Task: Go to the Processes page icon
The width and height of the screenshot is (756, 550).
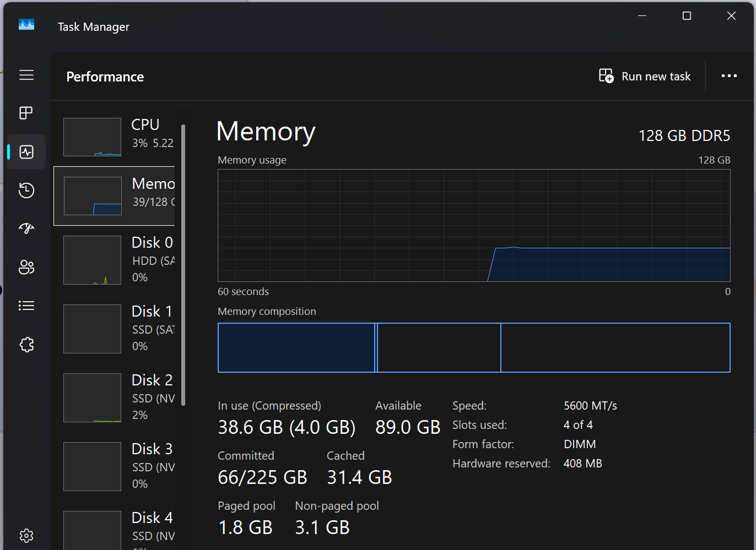Action: (x=26, y=113)
